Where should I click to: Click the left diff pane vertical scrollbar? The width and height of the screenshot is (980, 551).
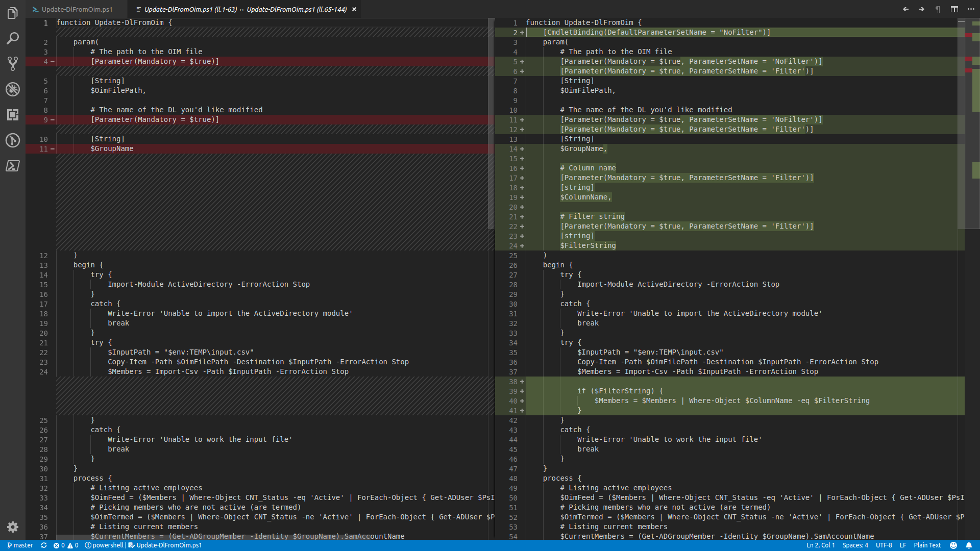(x=491, y=124)
